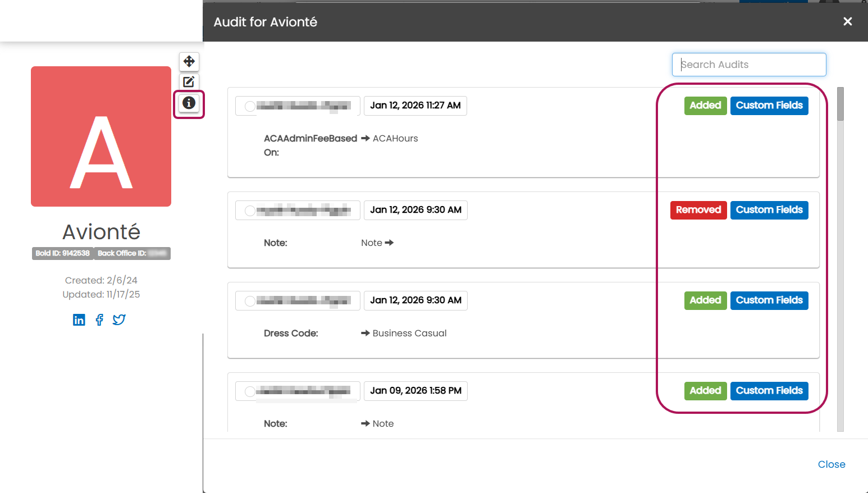Click Custom Fields on Dress Code entry

769,300
